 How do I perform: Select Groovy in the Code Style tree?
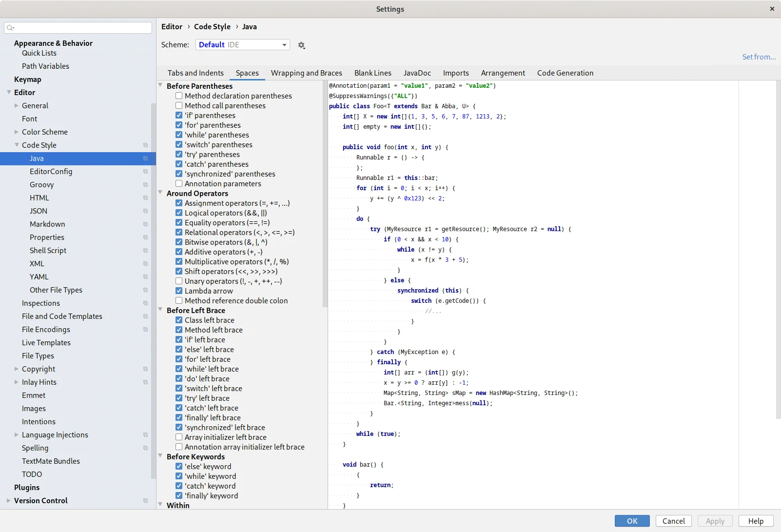(41, 185)
